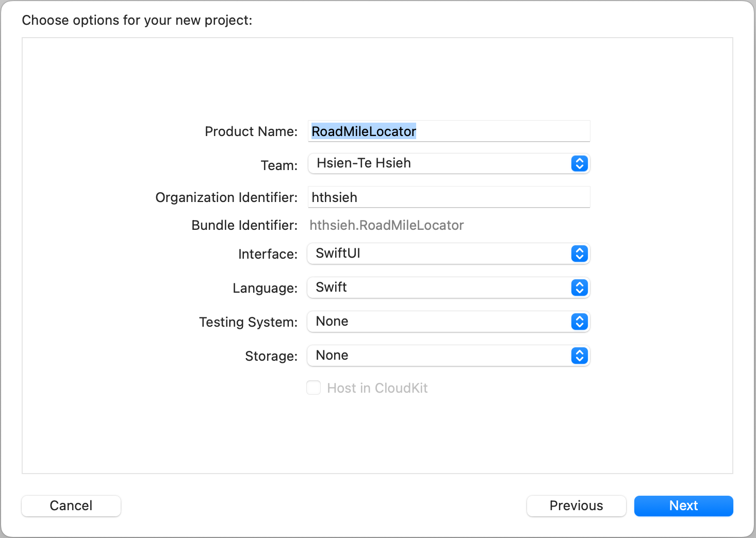Click the 'Product Name:' label
Screen dimensions: 756x538
(x=251, y=131)
